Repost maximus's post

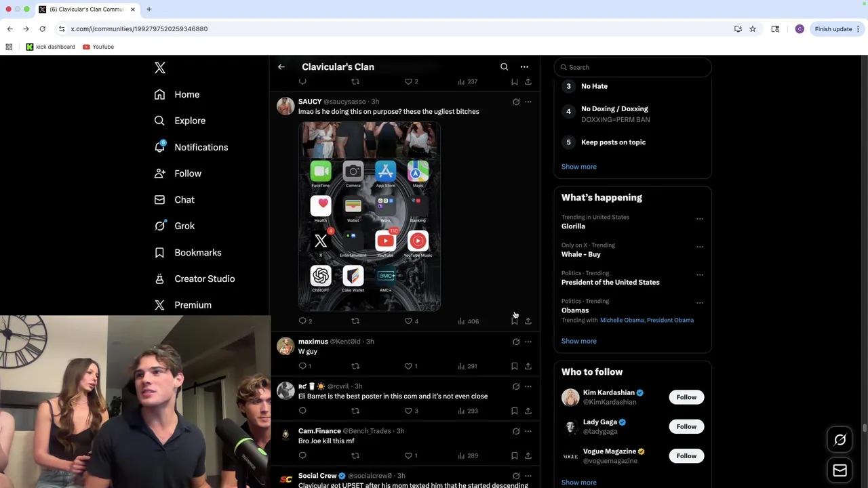coord(355,366)
